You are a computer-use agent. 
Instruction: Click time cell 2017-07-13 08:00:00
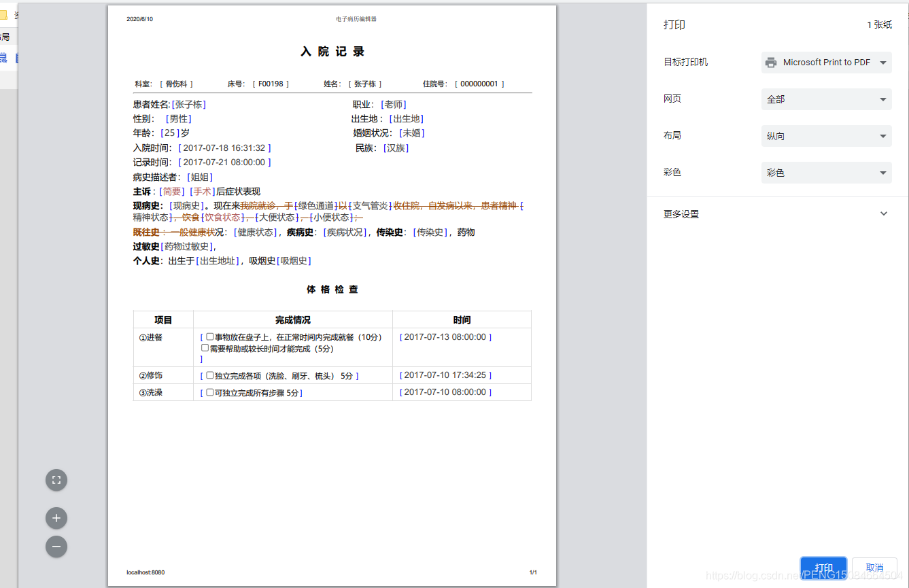pos(445,337)
